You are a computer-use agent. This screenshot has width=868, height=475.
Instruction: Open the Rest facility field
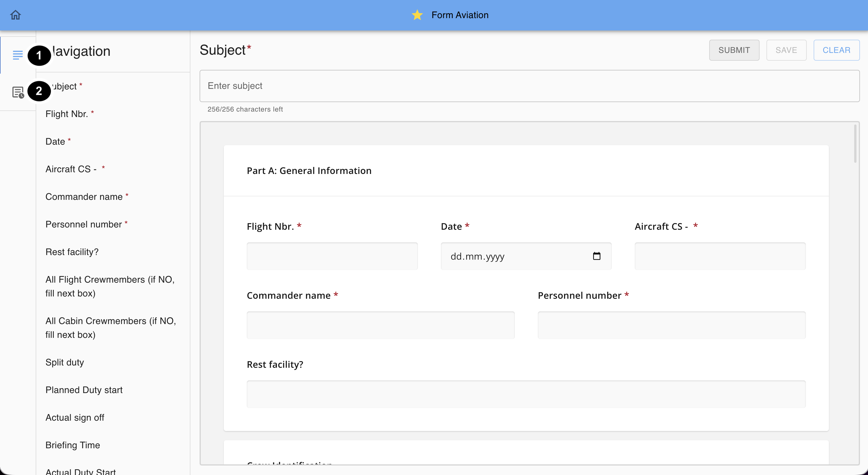coord(526,394)
